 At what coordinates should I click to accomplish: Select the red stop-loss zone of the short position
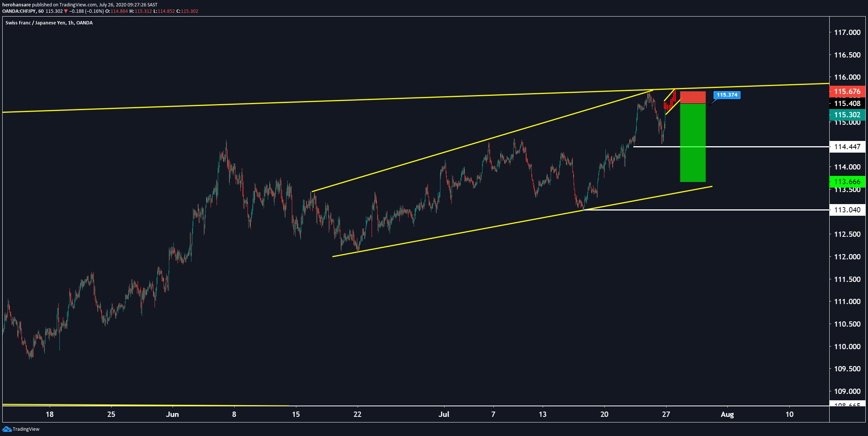(x=693, y=97)
